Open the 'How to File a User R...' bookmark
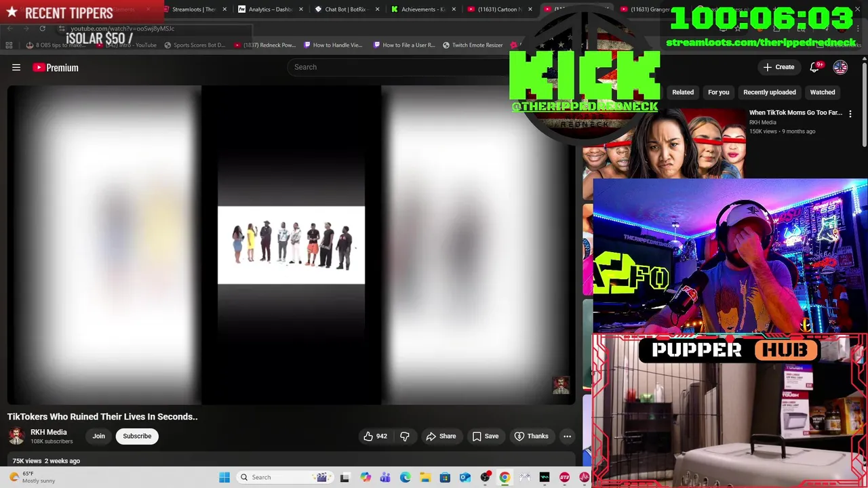Viewport: 868px width, 488px height. pyautogui.click(x=404, y=45)
